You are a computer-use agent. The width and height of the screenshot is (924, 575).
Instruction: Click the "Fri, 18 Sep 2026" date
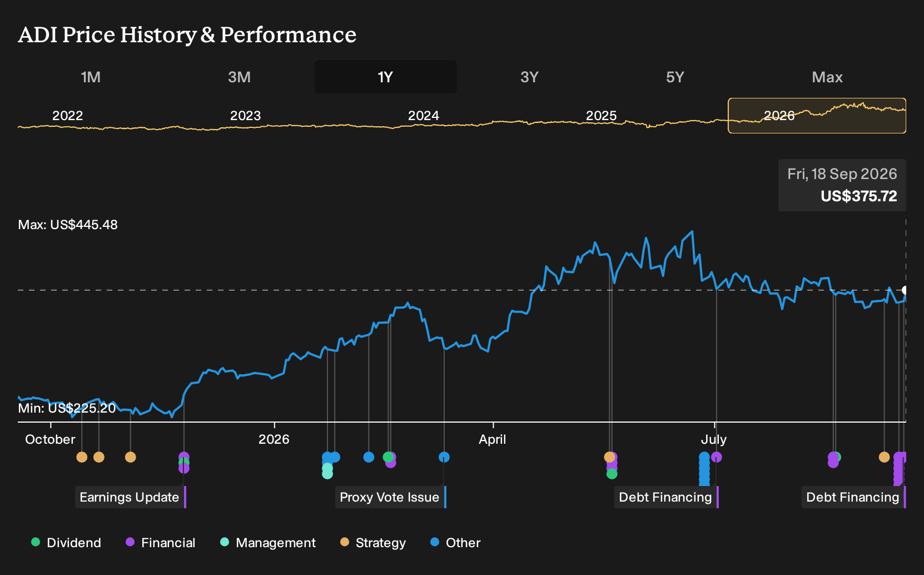point(842,174)
